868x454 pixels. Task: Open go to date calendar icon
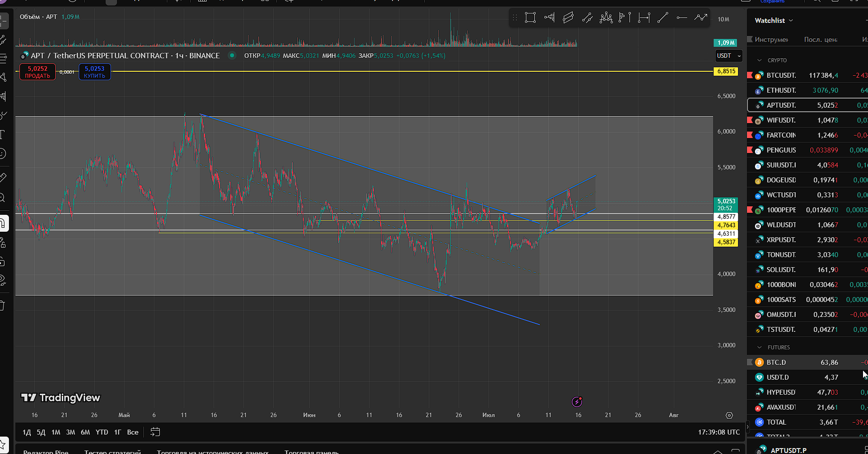click(155, 432)
